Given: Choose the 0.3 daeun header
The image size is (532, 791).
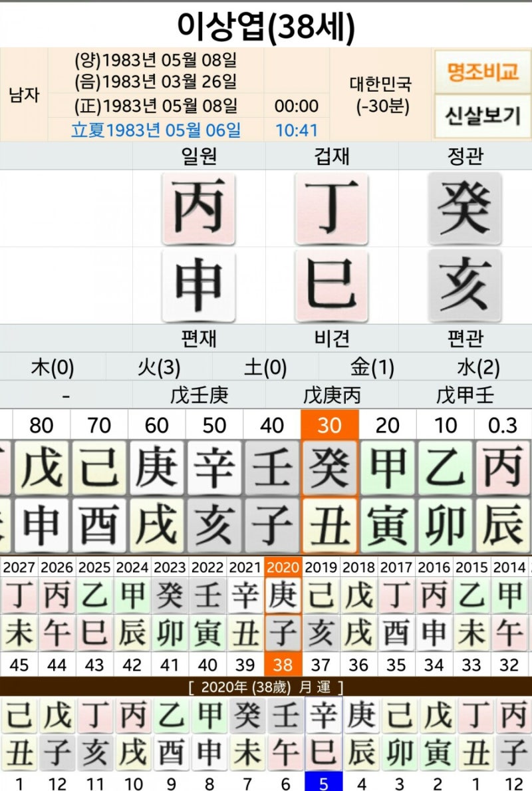Looking at the screenshot, I should 503,424.
